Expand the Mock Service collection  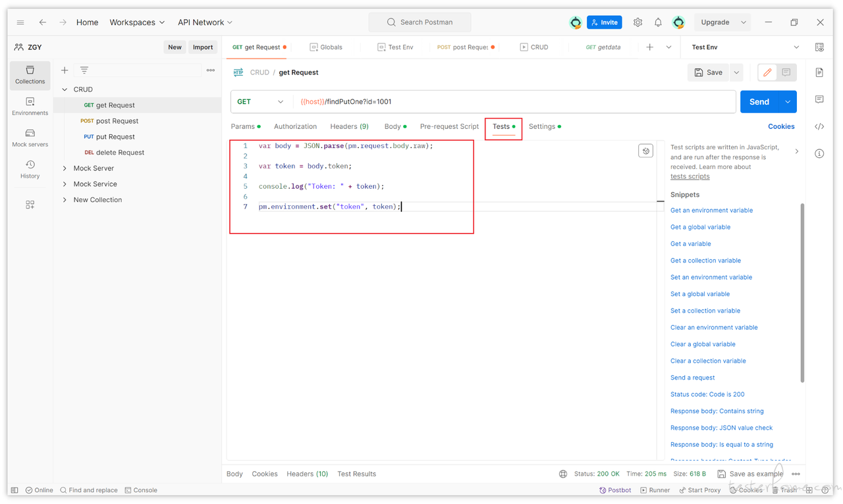tap(65, 184)
